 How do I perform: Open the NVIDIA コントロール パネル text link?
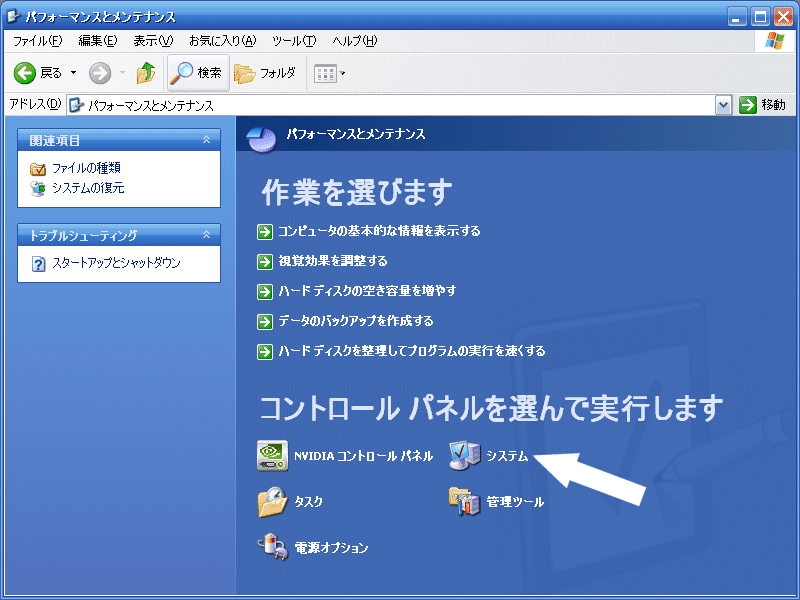(x=363, y=456)
